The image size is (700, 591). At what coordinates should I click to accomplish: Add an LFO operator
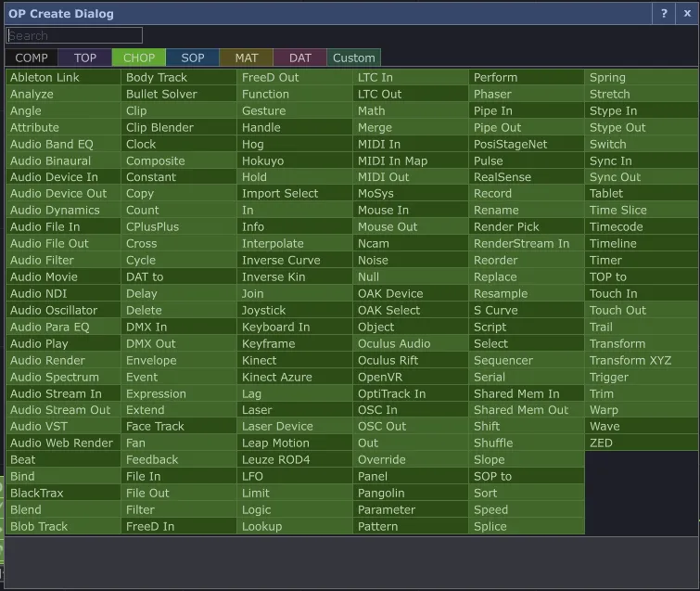(295, 476)
